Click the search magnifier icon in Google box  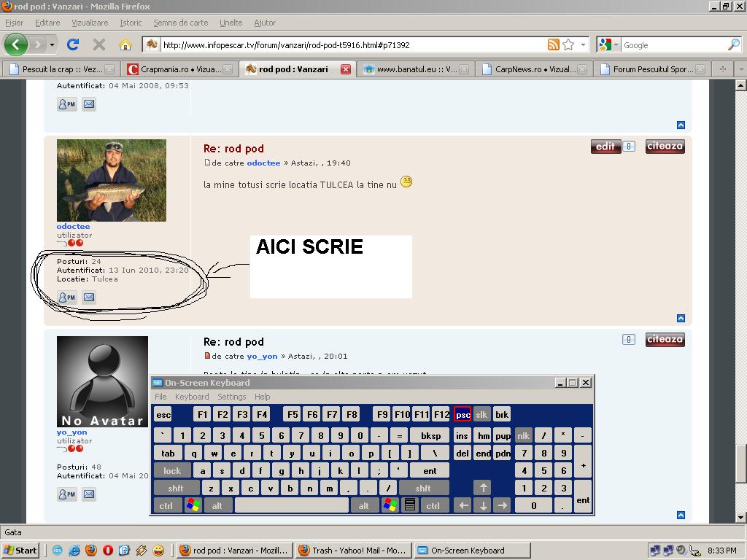[x=733, y=44]
